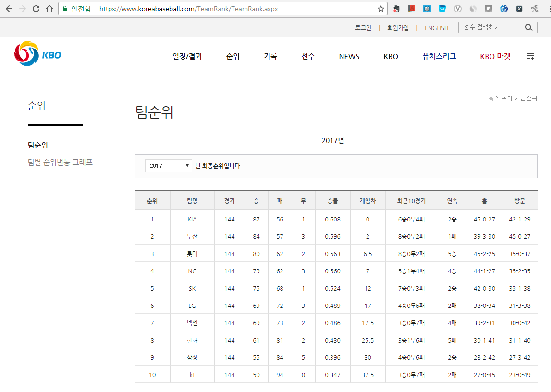Click the 로그인 link
This screenshot has width=551, height=392.
[x=363, y=28]
